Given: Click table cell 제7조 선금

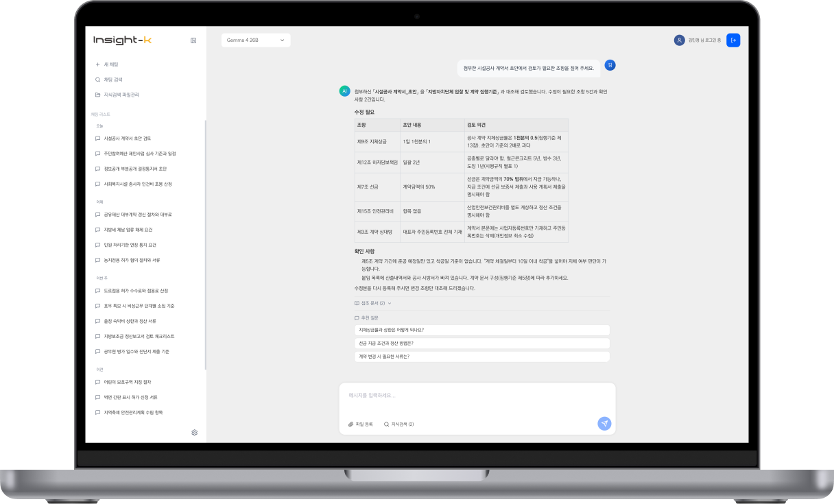Looking at the screenshot, I should 377,187.
